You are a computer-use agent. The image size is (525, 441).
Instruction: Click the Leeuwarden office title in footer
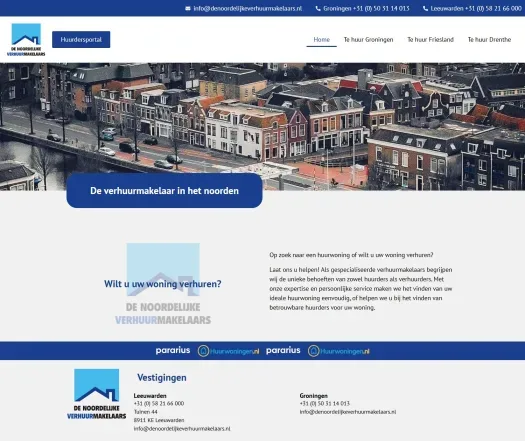(150, 395)
